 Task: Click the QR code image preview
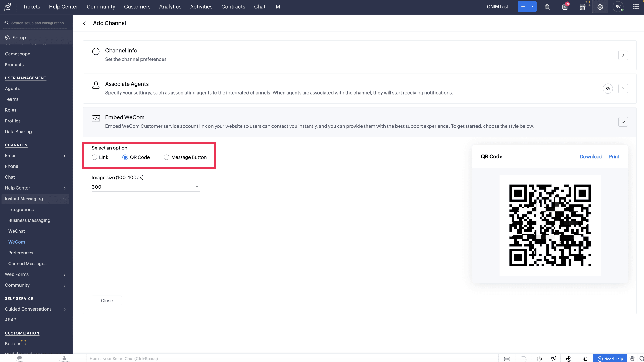550,225
